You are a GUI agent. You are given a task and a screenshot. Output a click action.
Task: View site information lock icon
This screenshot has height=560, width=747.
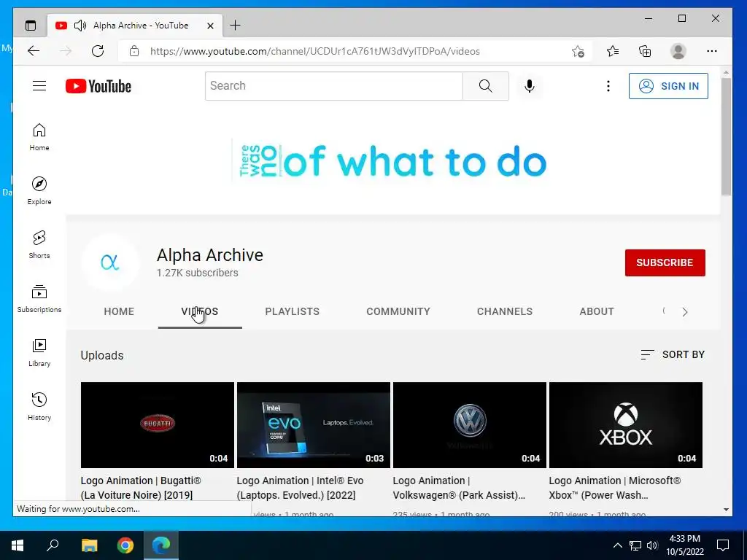click(134, 51)
